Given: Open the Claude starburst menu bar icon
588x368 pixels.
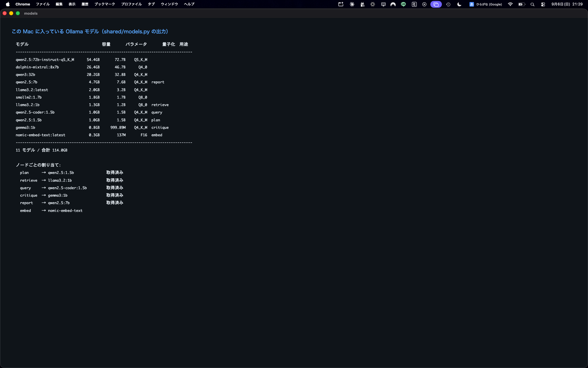Looking at the screenshot, I should (352, 4).
